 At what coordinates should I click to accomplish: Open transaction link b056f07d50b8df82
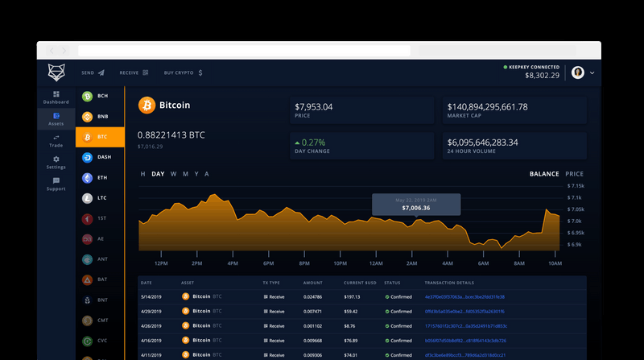coord(465,341)
